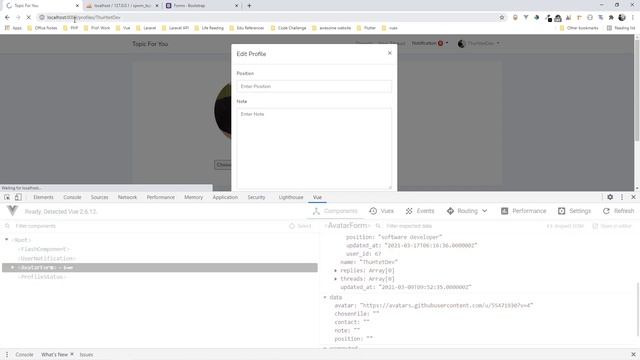640x360 pixels.
Task: Open the Vue bookmarks folder
Action: (x=123, y=28)
